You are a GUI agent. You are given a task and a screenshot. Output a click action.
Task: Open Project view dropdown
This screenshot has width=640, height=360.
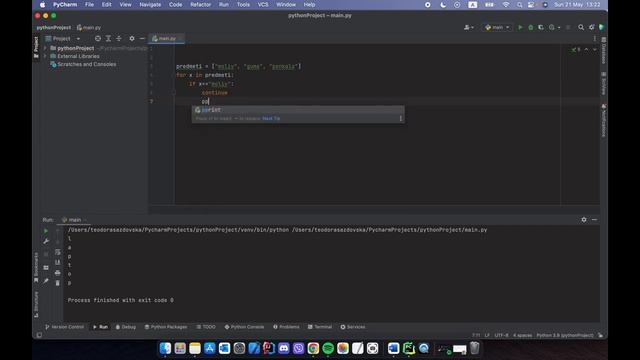(62, 38)
